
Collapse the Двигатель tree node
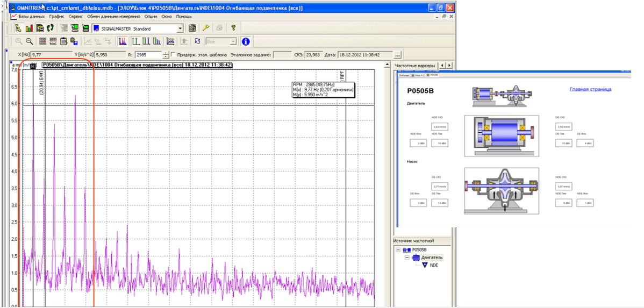(407, 258)
